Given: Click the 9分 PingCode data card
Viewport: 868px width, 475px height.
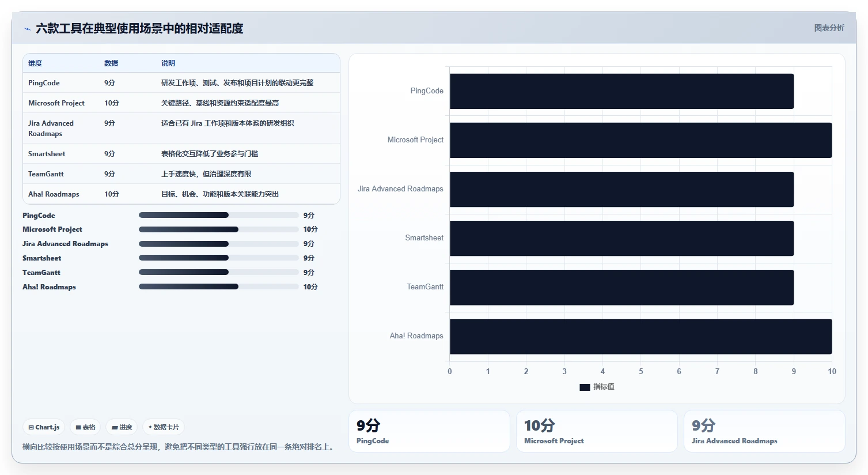Looking at the screenshot, I should (429, 431).
